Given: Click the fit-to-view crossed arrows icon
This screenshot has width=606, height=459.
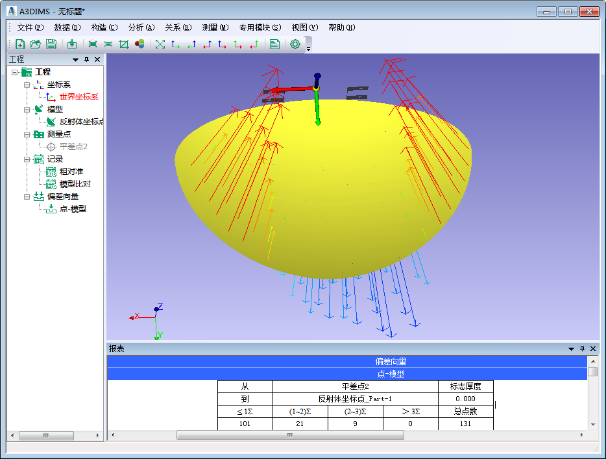Looking at the screenshot, I should click(x=160, y=45).
